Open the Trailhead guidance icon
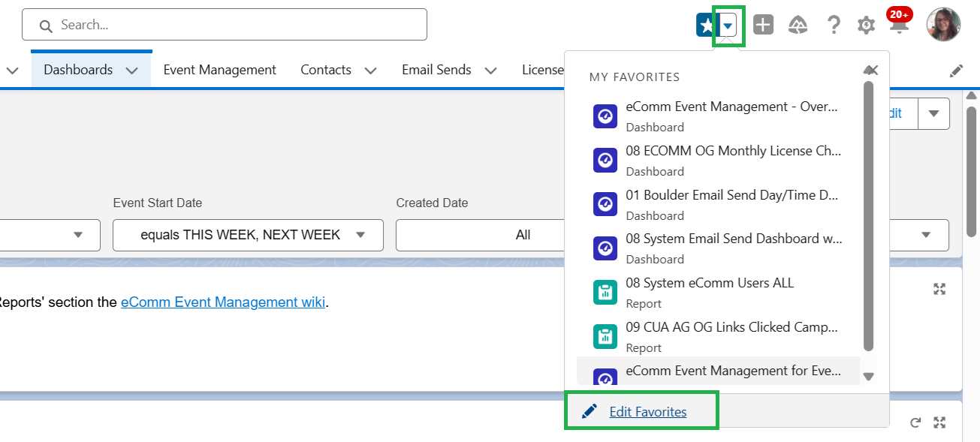 798,26
